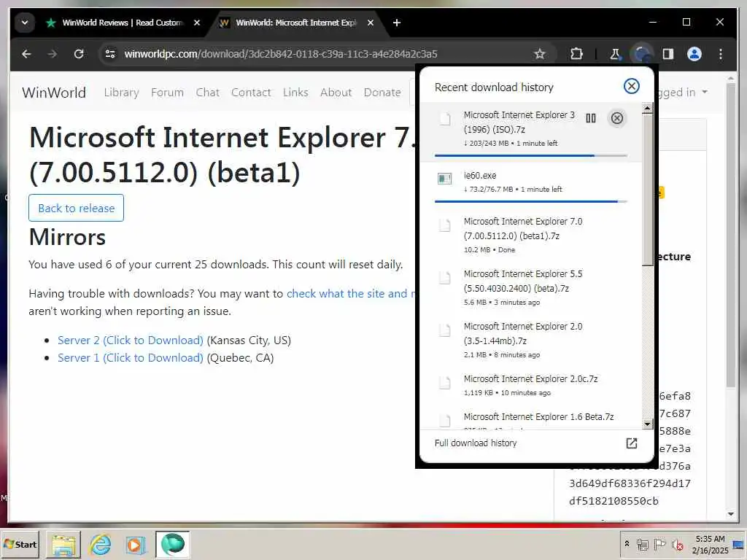The width and height of the screenshot is (747, 560).
Task: Click the Back to release button
Action: 76,208
